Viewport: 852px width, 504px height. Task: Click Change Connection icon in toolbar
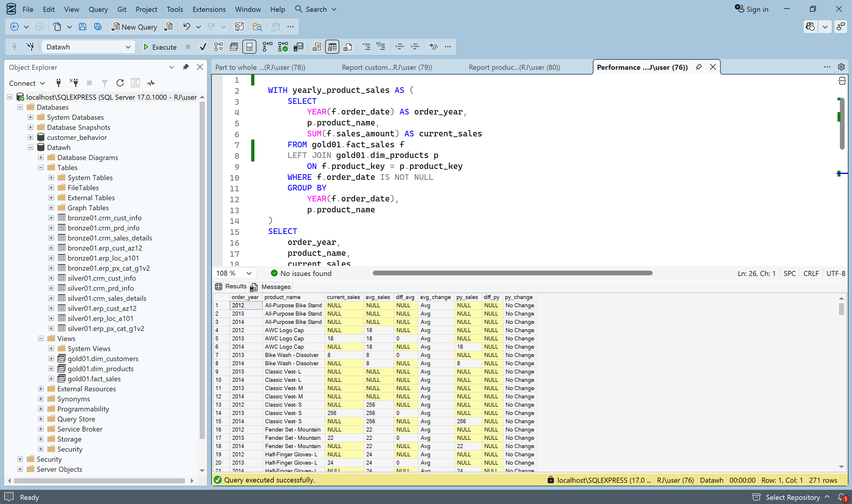point(30,47)
